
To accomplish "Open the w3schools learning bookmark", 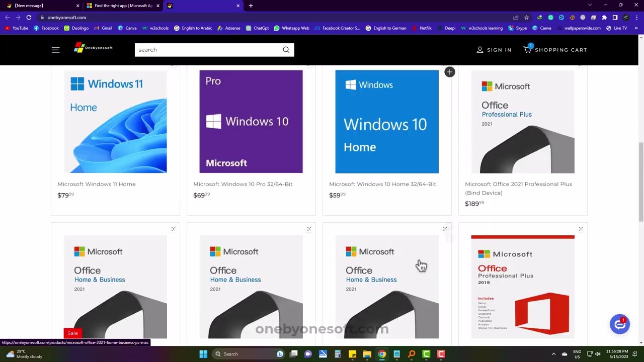I will tap(481, 28).
